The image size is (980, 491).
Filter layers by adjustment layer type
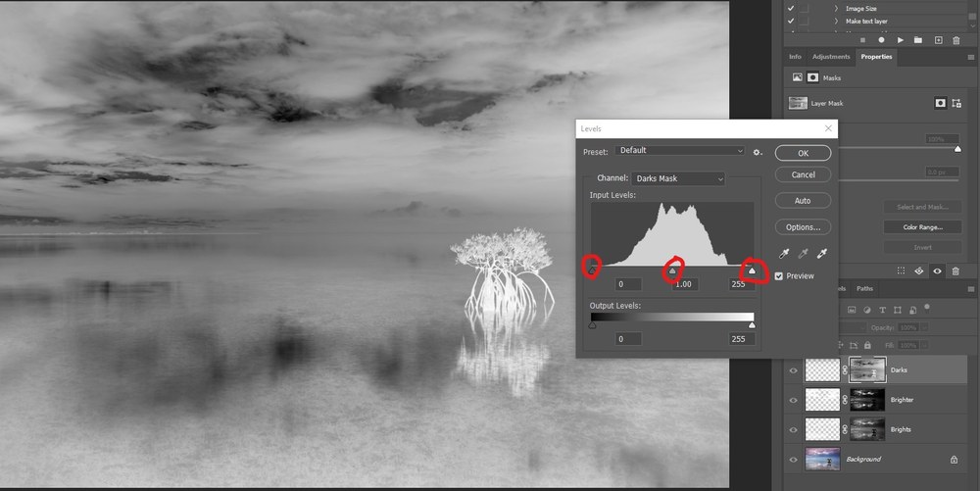(867, 310)
